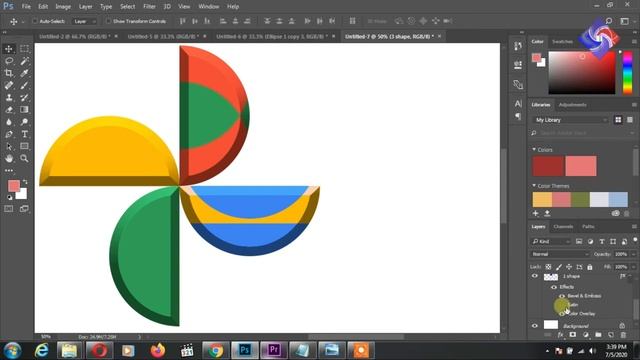Enable the Auto-Select checkbox
640x360 pixels.
(x=35, y=21)
